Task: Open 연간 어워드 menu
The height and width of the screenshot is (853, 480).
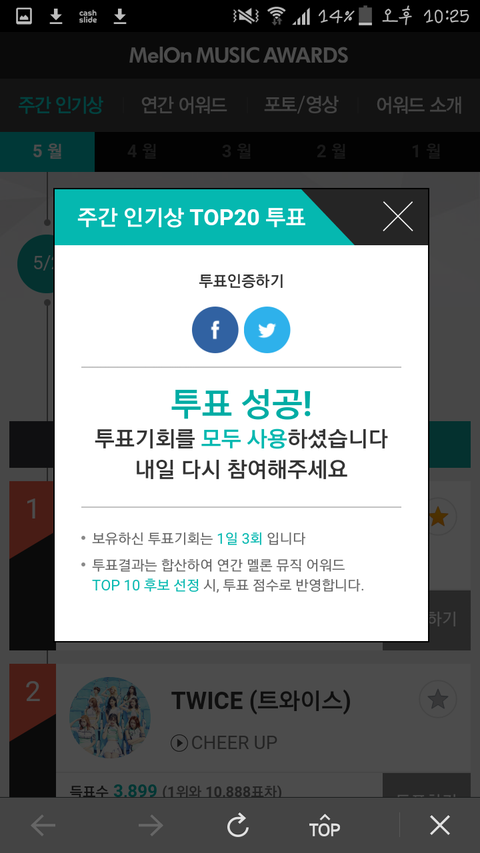Action: 183,104
